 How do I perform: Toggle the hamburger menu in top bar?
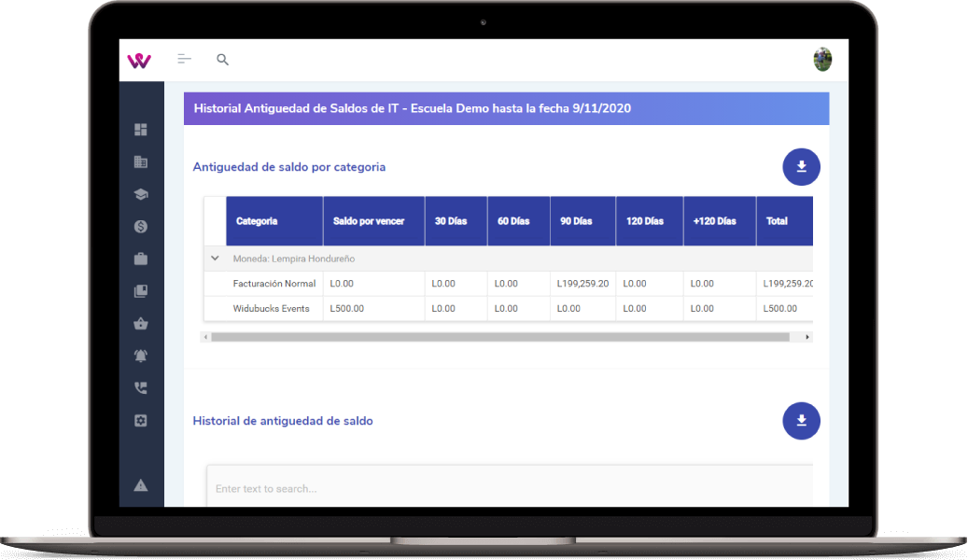point(185,60)
